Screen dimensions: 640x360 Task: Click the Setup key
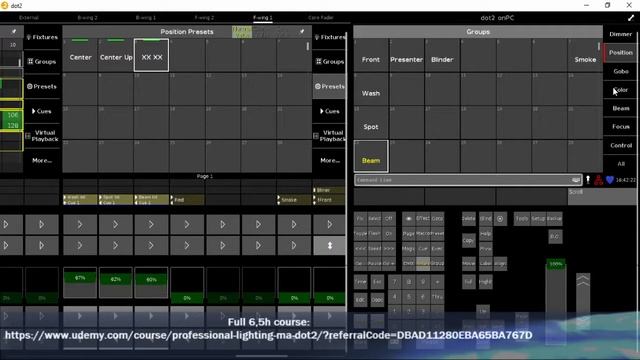tap(538, 219)
